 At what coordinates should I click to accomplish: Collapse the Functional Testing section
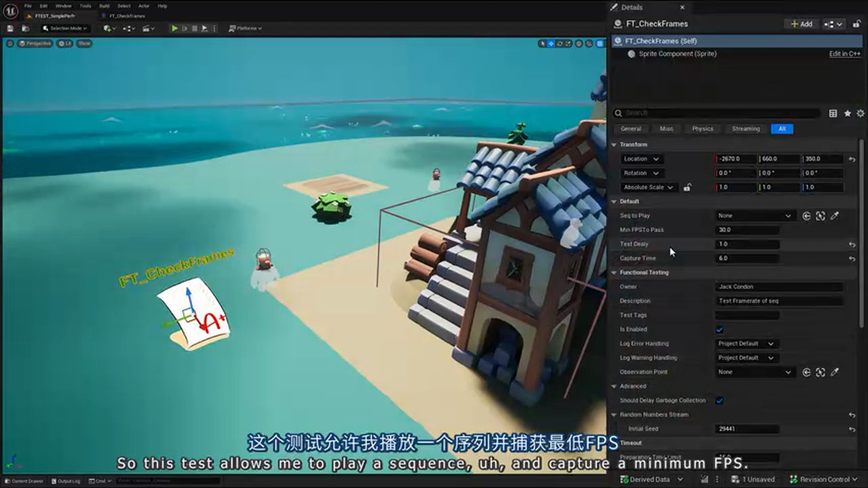614,272
